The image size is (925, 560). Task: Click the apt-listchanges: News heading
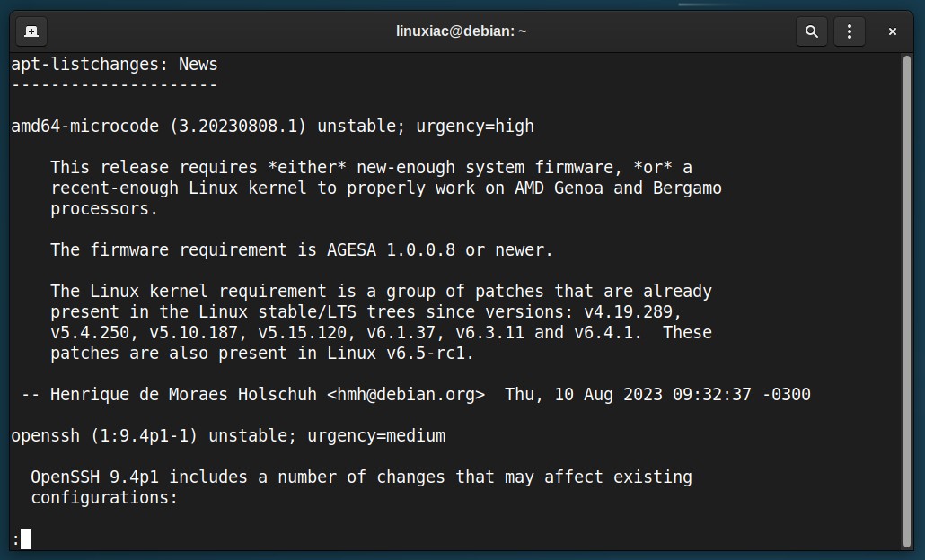click(x=114, y=65)
